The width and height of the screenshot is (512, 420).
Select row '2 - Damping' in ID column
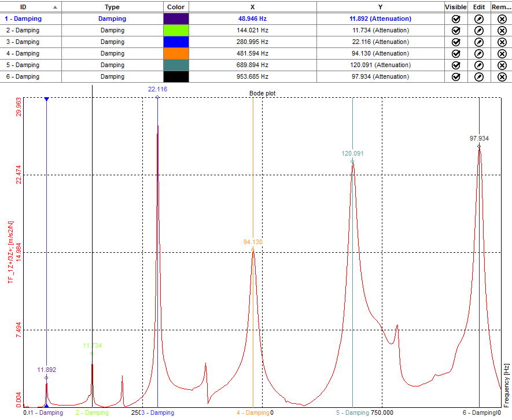[x=23, y=31]
